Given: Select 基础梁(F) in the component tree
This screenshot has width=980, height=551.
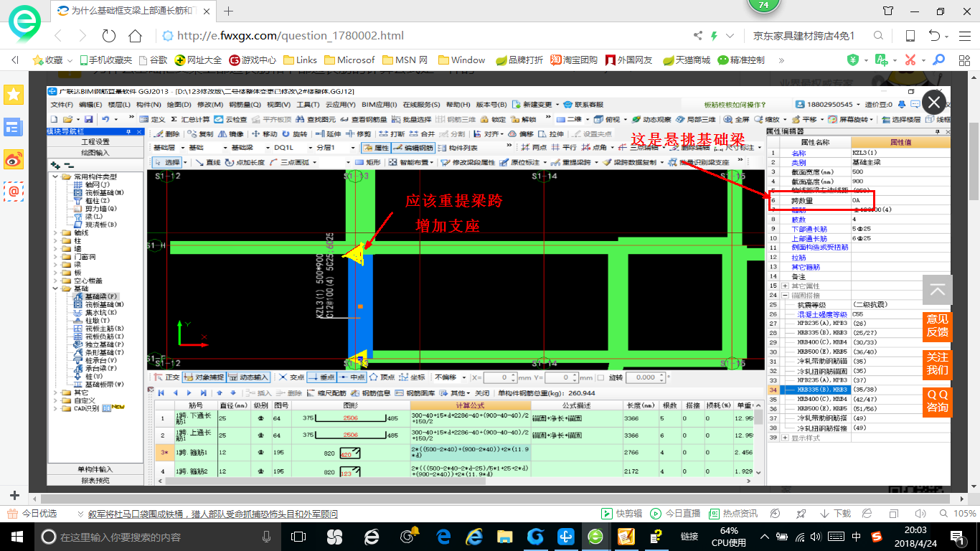Looking at the screenshot, I should (95, 296).
